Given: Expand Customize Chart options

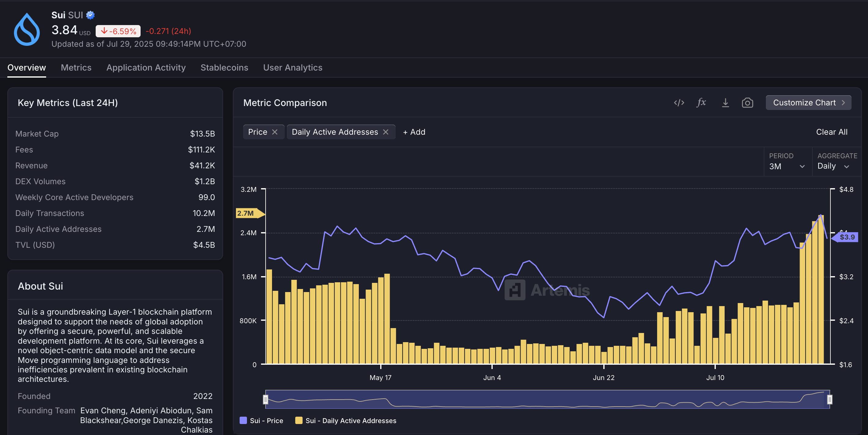Looking at the screenshot, I should click(x=808, y=102).
